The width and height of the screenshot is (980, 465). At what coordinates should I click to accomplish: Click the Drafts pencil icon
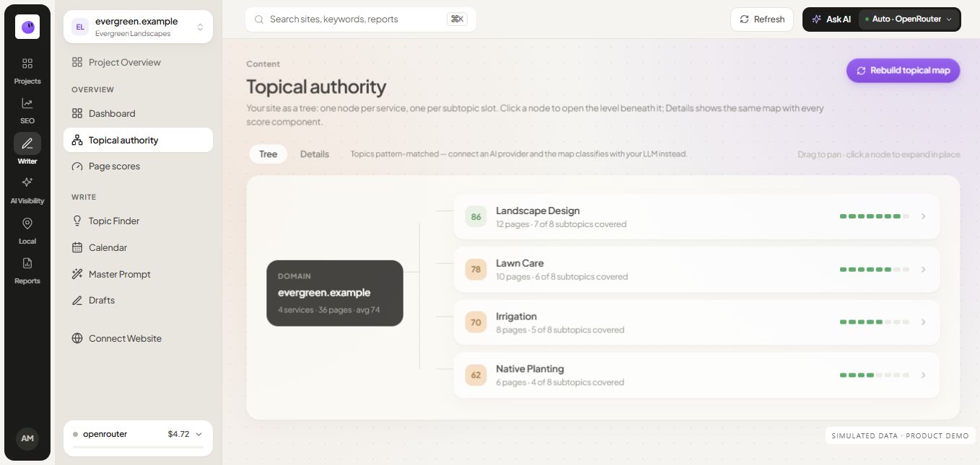[77, 300]
